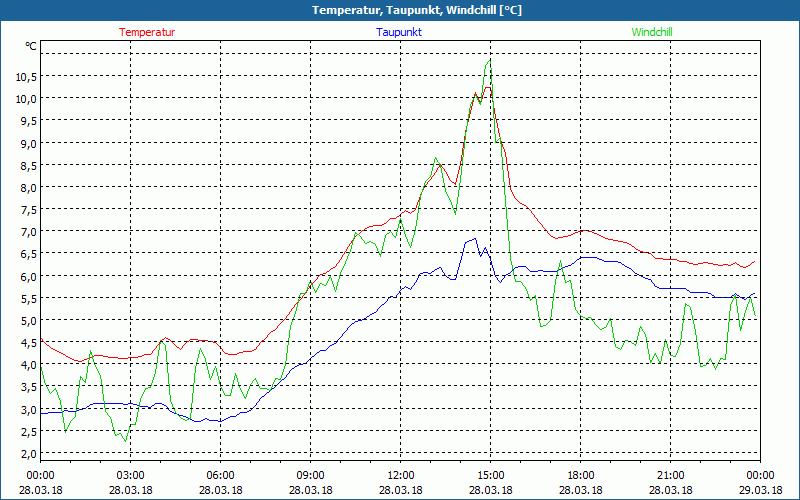Click the 4,5 y-axis value

pyautogui.click(x=28, y=342)
